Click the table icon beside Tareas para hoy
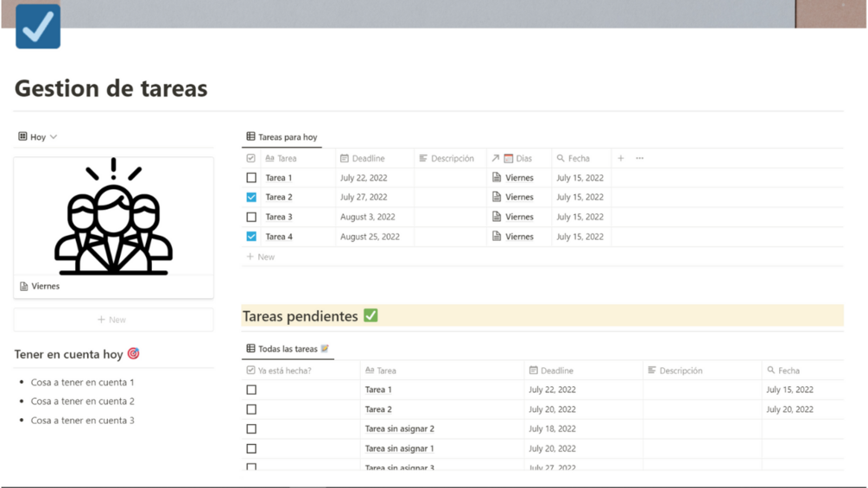The image size is (868, 488). tap(250, 136)
